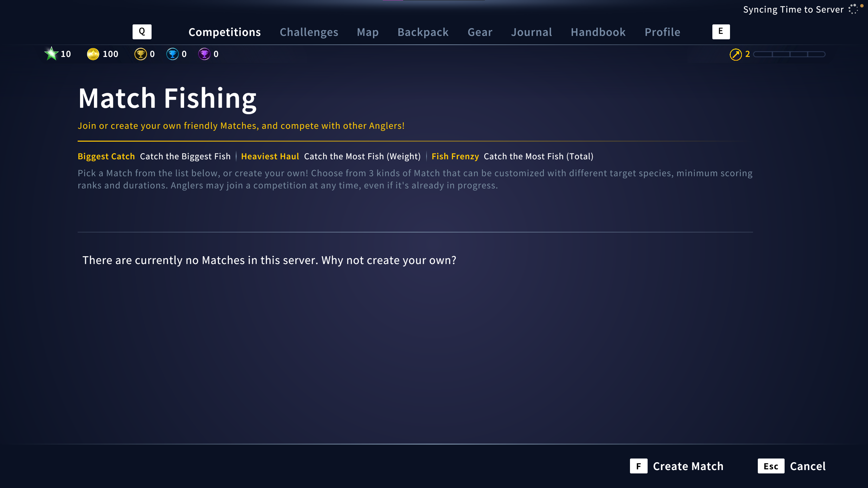This screenshot has height=488, width=868.
Task: Switch to the Map tab
Action: click(x=368, y=32)
